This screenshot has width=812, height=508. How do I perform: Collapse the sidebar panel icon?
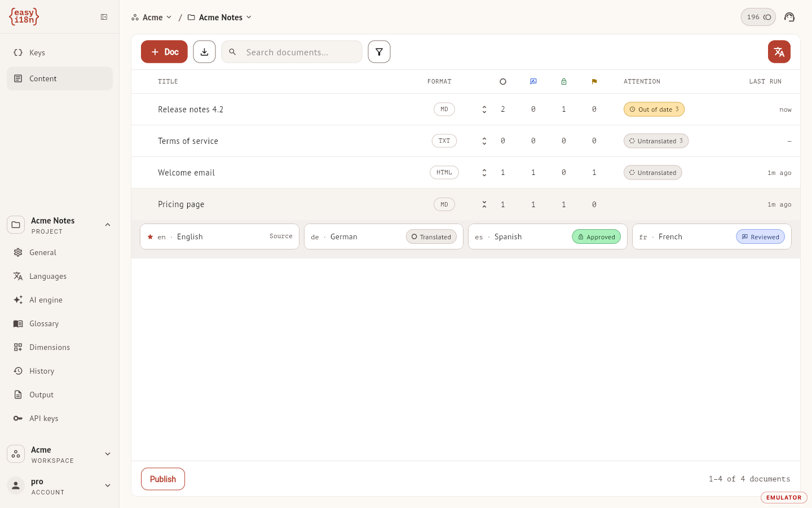click(x=104, y=17)
